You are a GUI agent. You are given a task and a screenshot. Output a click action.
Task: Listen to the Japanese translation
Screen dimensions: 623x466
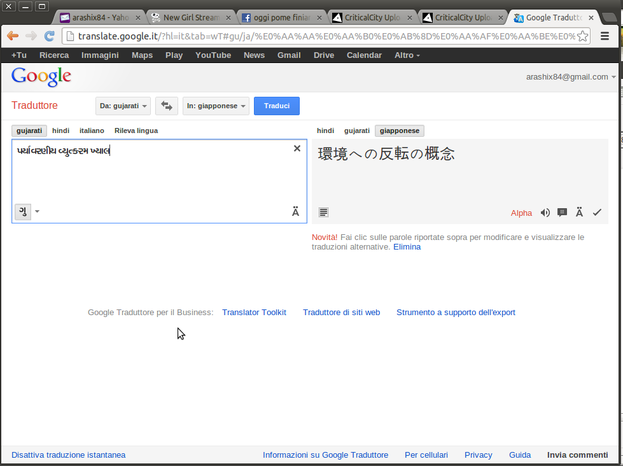click(x=545, y=213)
